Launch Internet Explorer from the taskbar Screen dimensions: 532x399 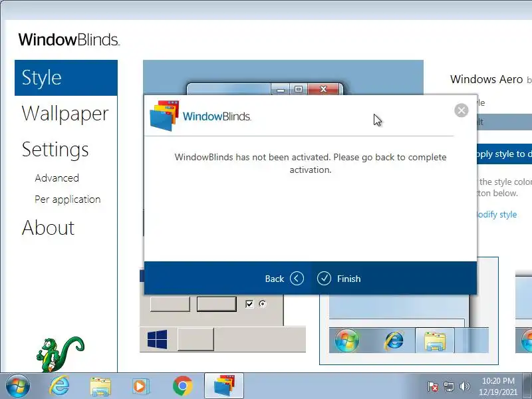click(x=60, y=386)
